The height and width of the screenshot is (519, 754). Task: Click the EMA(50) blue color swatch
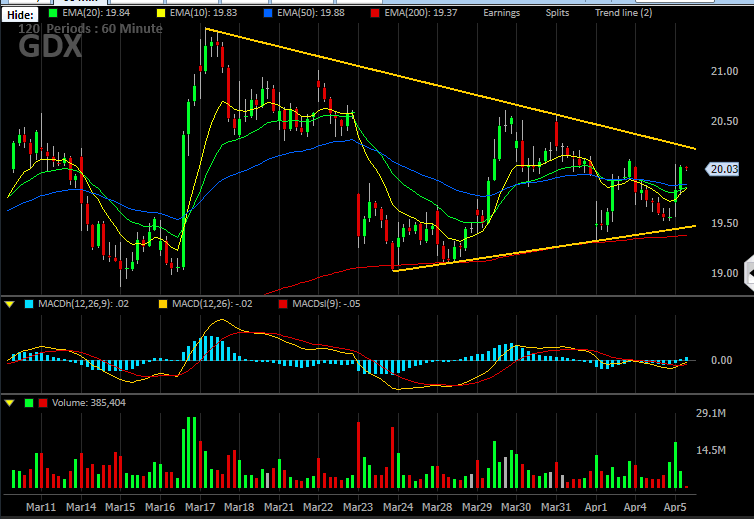268,13
